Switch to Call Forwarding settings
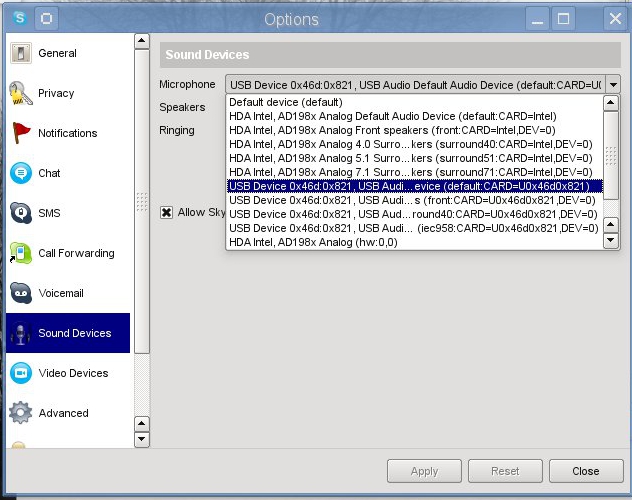This screenshot has height=500, width=632. pyautogui.click(x=76, y=253)
